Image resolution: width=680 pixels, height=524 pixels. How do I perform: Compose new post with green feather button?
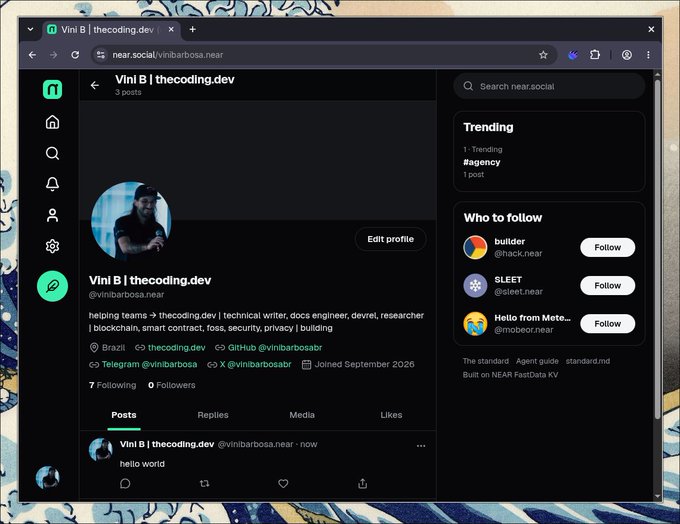(x=52, y=286)
